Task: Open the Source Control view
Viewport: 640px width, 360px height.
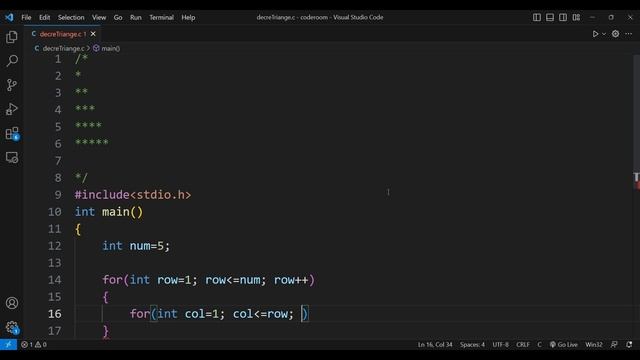Action: pyautogui.click(x=12, y=85)
